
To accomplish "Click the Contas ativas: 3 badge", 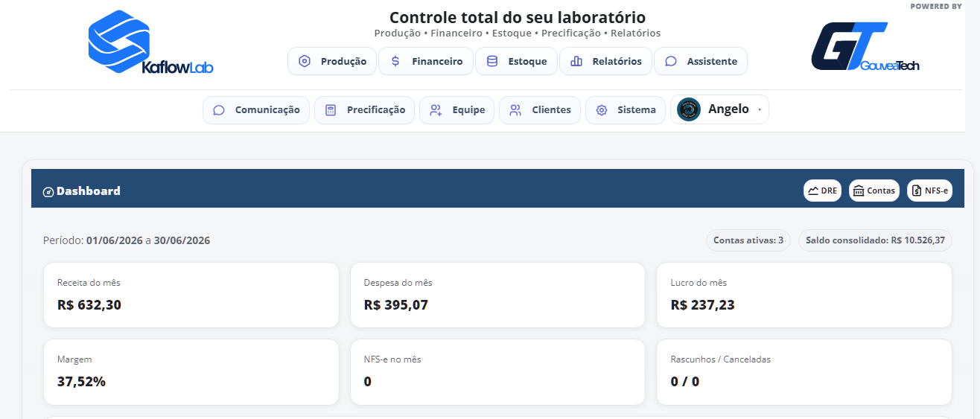I will [748, 240].
